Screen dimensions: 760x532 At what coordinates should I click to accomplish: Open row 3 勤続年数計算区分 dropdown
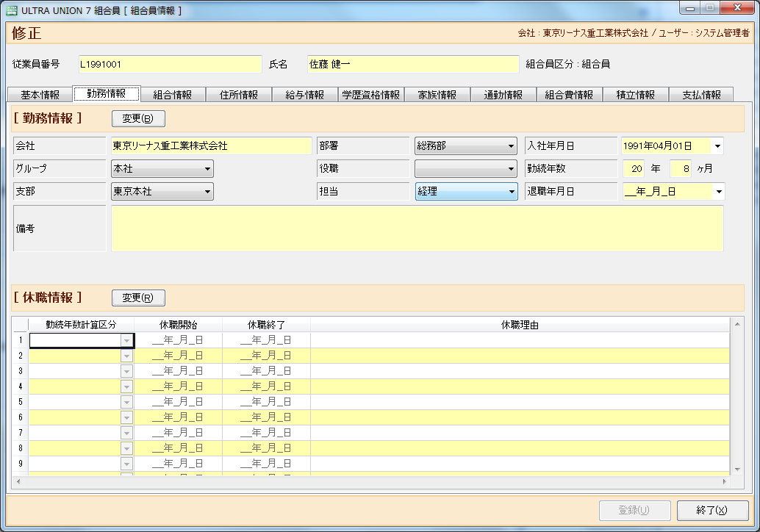tap(126, 371)
